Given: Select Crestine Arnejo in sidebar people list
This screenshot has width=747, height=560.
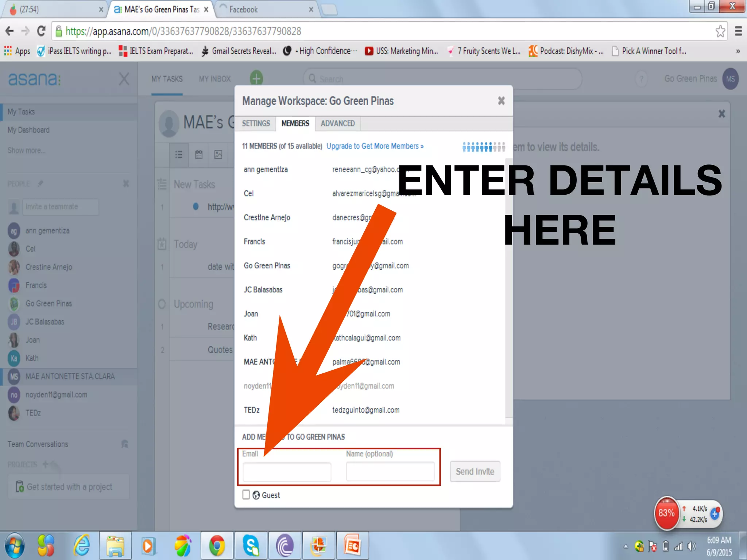Looking at the screenshot, I should 49,267.
